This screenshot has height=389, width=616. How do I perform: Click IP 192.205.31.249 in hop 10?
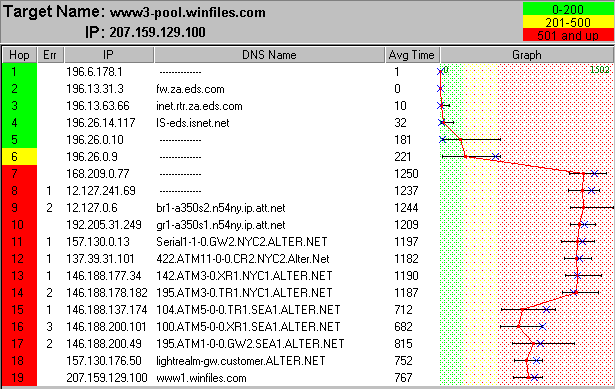(x=104, y=225)
